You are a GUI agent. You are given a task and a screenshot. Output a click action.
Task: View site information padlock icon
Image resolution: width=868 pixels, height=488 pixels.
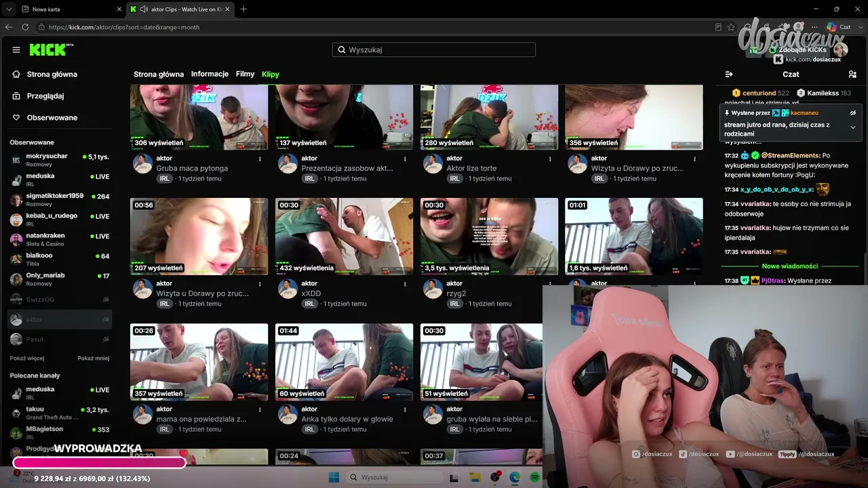41,27
